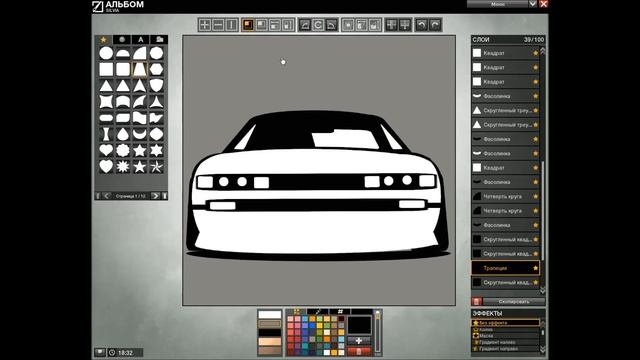The height and width of the screenshot is (360, 640).
Task: Click the Страница 1/12 page label
Action: point(131,196)
